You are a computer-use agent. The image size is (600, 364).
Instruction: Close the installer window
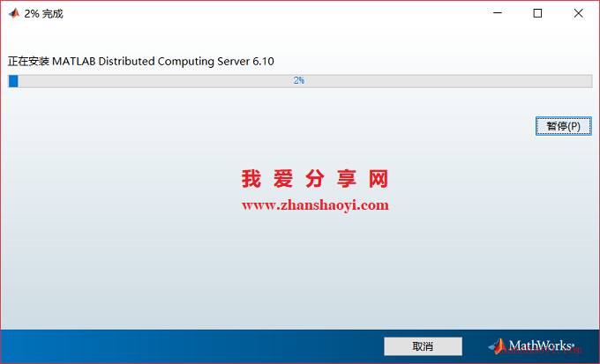[578, 13]
